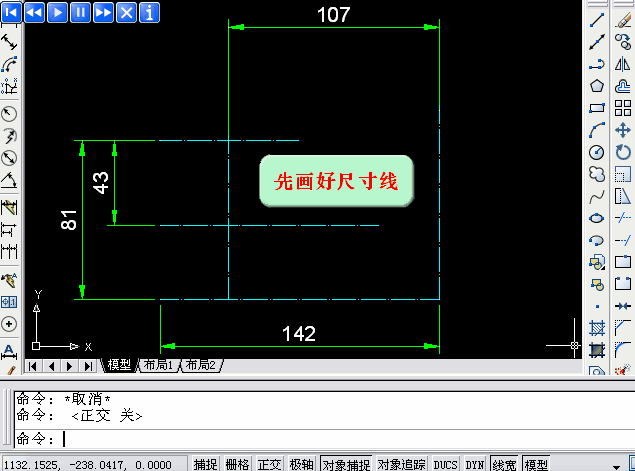Screen dimensions: 635x471
Task: Select the Circle drawing tool
Action: coord(597,152)
